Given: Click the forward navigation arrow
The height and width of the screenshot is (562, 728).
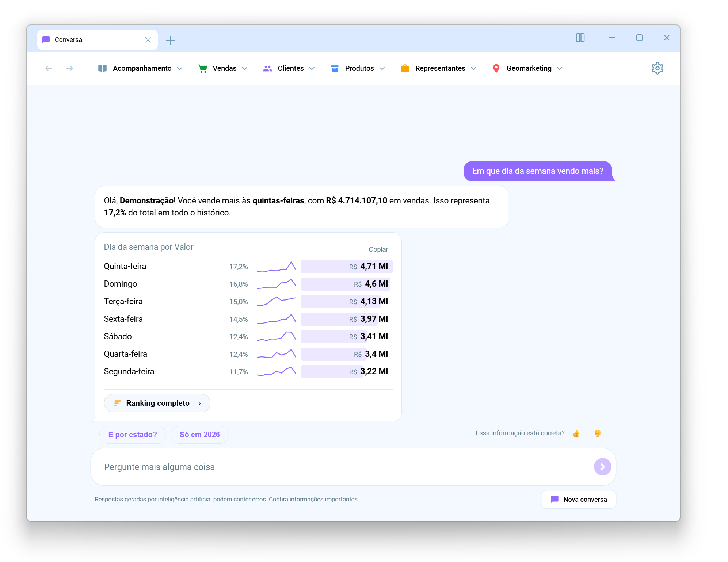Looking at the screenshot, I should click(x=70, y=68).
